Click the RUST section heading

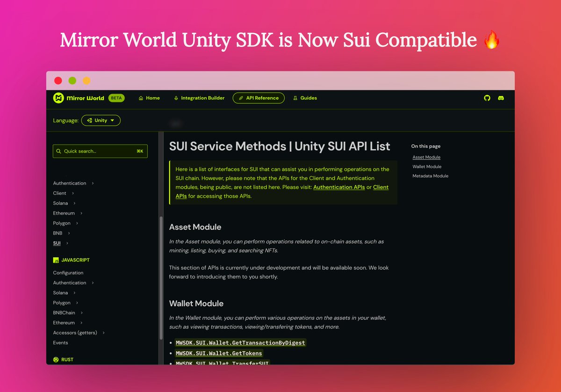[67, 360]
